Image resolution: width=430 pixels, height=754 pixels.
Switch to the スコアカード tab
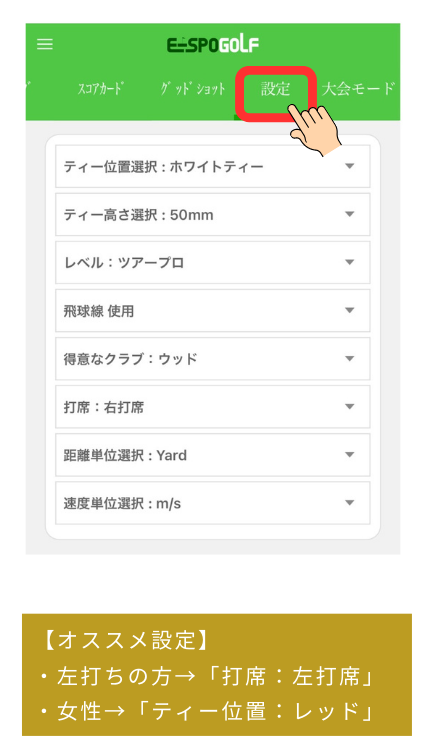click(x=100, y=89)
